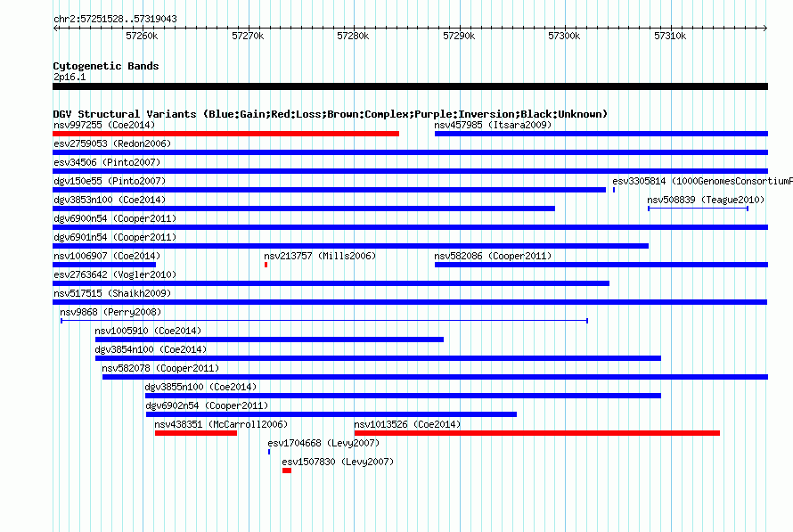Click the blue dgv6902n54 (Cooper2011) bar
Image resolution: width=793 pixels, height=532 pixels.
click(x=331, y=414)
